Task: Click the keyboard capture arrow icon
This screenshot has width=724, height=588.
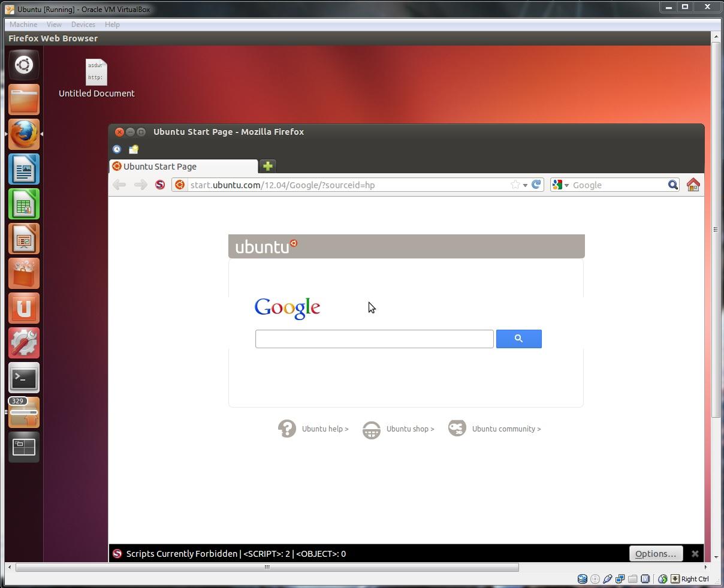Action: tap(675, 579)
